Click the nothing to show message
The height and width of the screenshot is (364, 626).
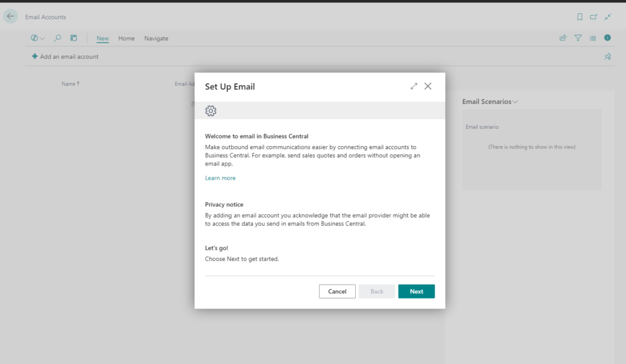click(x=532, y=147)
